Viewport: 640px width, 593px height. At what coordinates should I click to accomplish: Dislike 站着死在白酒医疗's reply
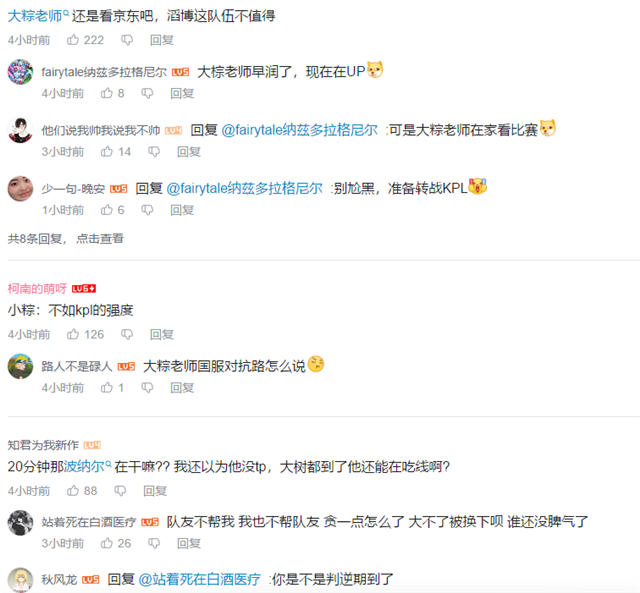154,543
